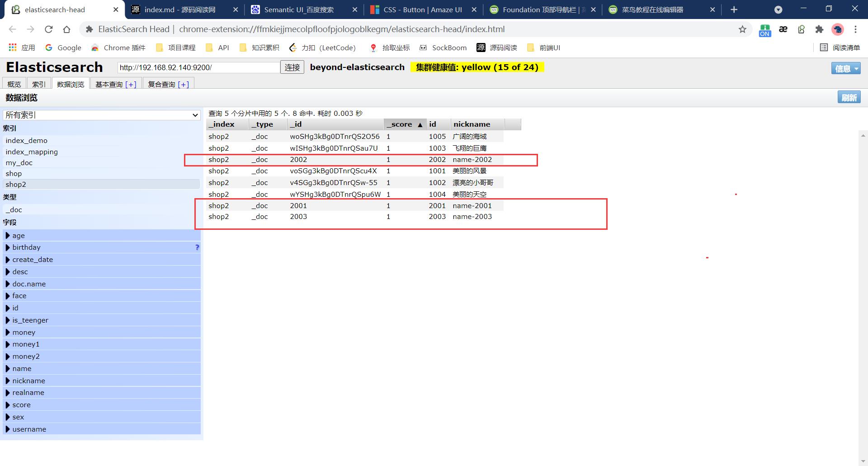868x466 pixels.
Task: Close the 菜鸟教程在线编辑器 tab
Action: click(712, 10)
